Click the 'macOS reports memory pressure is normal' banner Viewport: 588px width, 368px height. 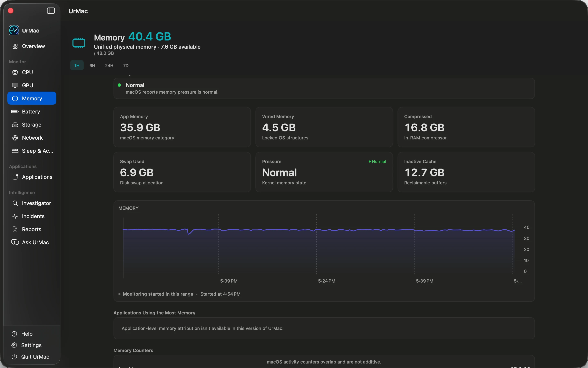(324, 88)
